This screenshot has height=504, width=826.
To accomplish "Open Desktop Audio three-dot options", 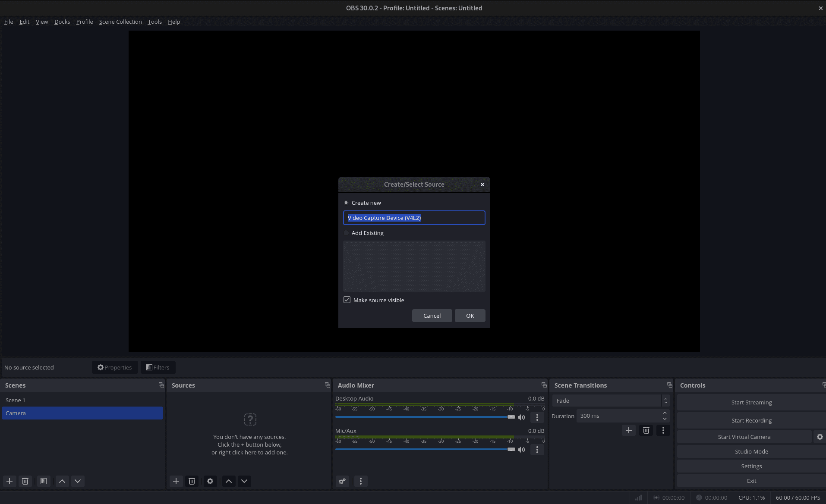I will coord(537,417).
